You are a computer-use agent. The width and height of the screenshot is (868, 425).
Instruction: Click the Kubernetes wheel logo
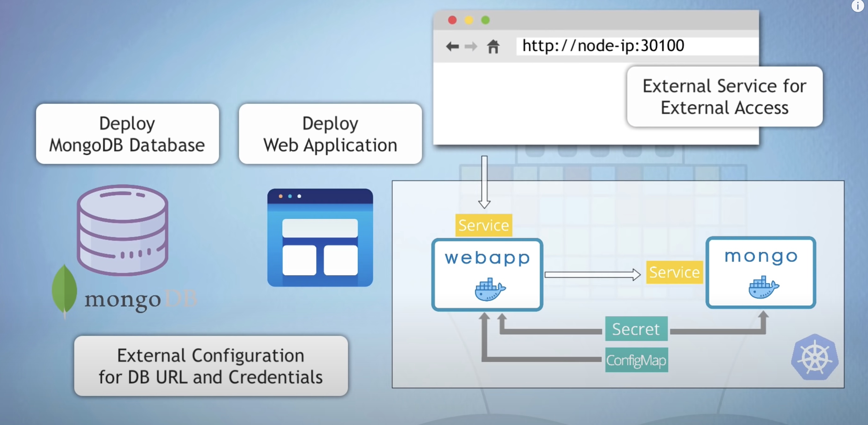815,357
